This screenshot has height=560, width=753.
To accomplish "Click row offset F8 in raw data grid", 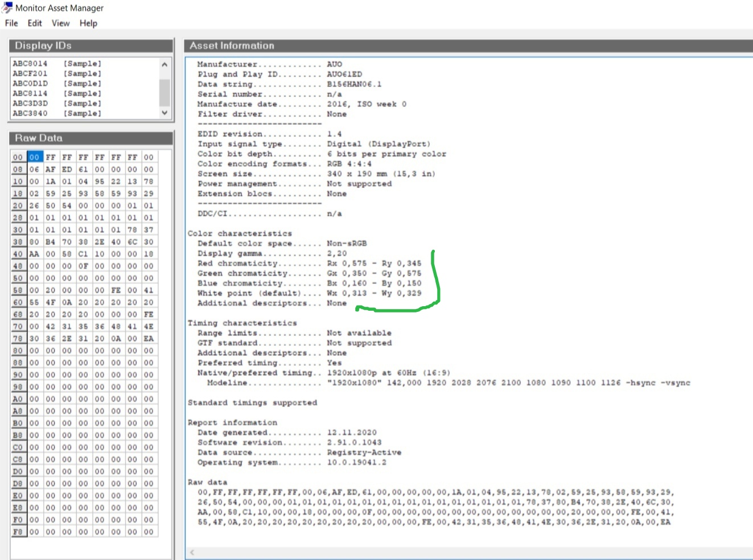I will pyautogui.click(x=18, y=532).
